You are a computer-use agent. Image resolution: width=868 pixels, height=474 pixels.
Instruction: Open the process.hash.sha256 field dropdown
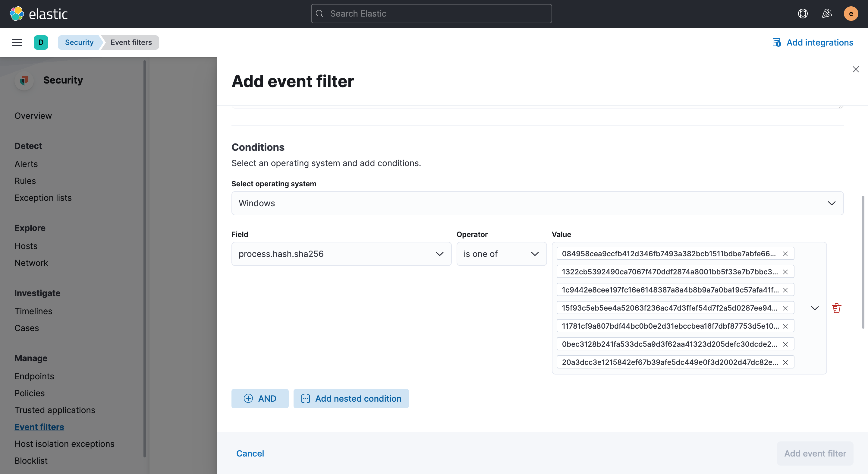tap(341, 254)
